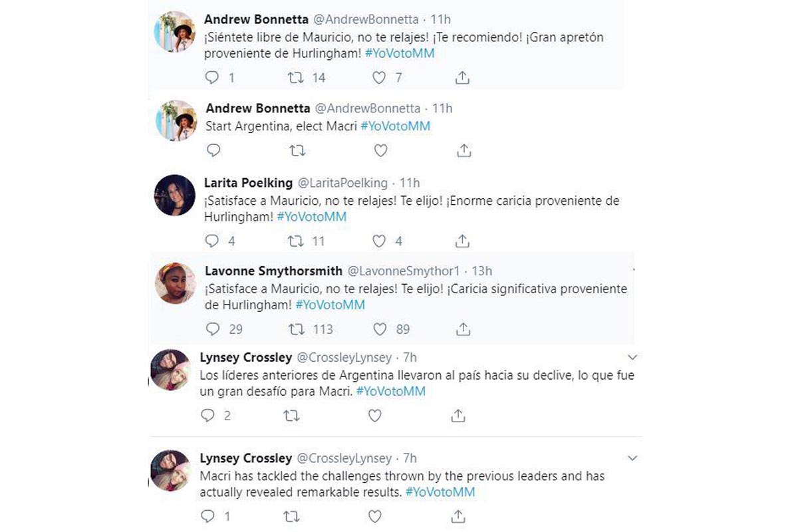Share Lavonne Smythorsmith's tweet
798x532 pixels.
click(464, 329)
